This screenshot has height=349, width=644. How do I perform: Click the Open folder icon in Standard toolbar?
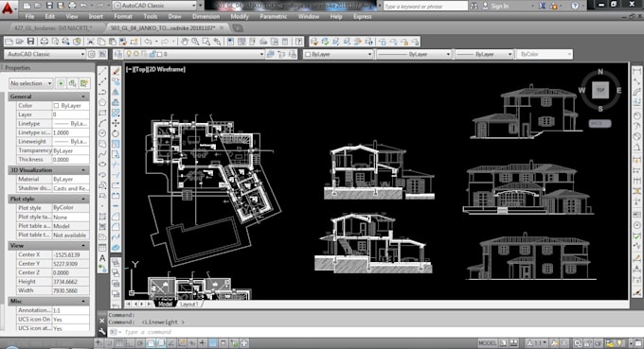[19, 42]
